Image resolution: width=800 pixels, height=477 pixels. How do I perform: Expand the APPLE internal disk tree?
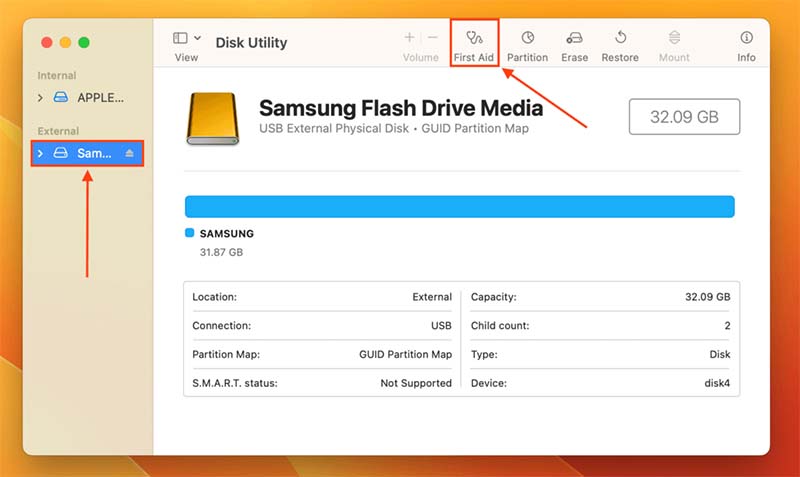[x=40, y=97]
